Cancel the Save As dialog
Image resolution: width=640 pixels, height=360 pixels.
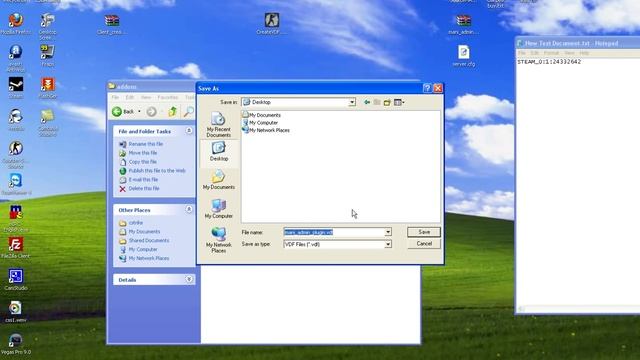pos(424,244)
